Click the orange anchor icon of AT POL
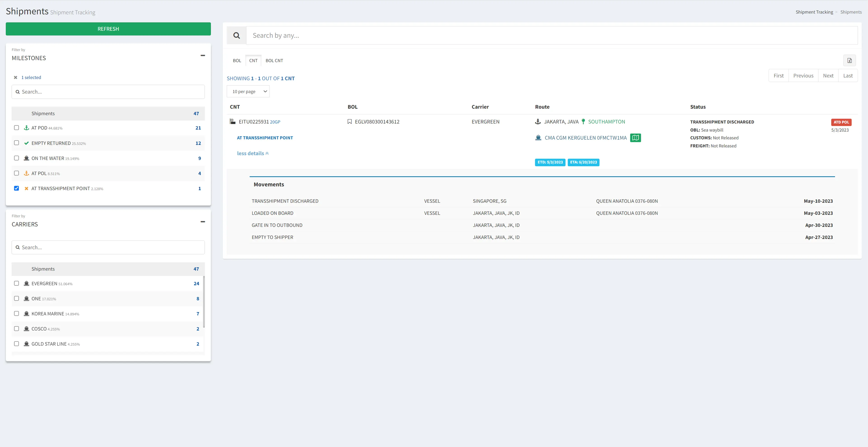Viewport: 868px width, 447px height. (27, 173)
